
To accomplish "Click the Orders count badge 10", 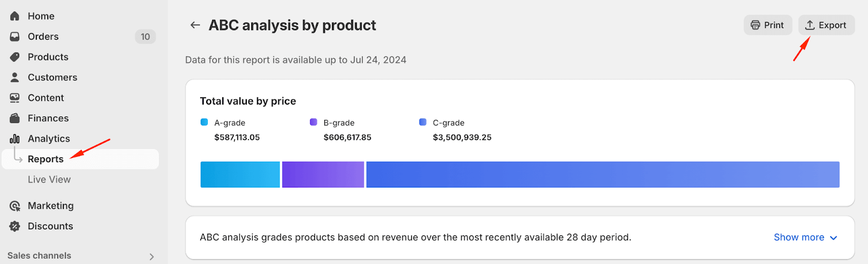I will tap(145, 37).
